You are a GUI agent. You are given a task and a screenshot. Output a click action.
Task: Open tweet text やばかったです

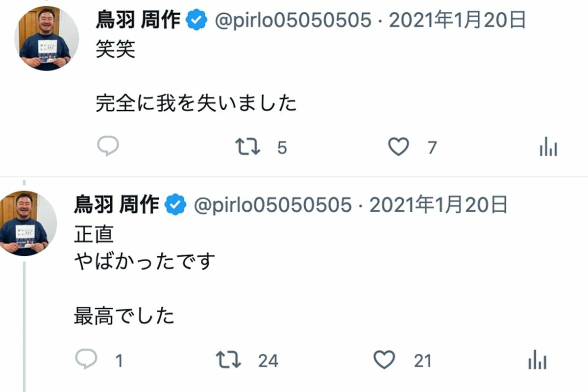(x=145, y=262)
